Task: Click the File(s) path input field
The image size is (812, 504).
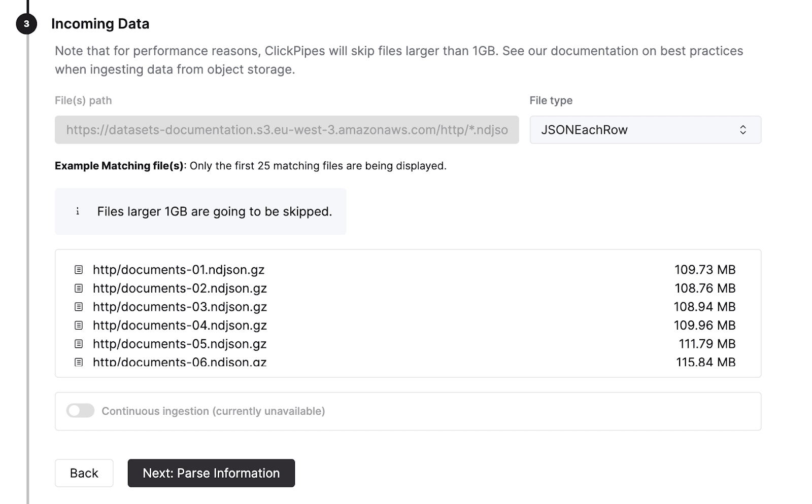Action: 287,130
